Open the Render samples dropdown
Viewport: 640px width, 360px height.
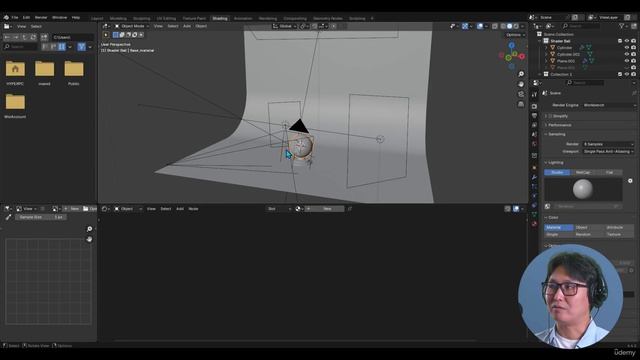pos(608,144)
